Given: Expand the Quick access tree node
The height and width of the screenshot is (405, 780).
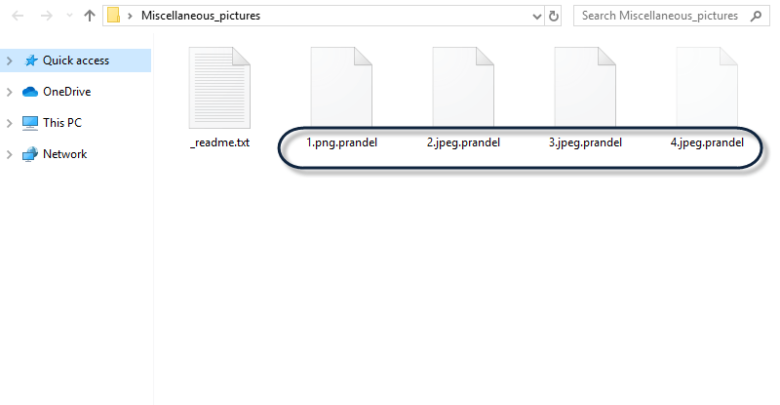Looking at the screenshot, I should [9, 61].
